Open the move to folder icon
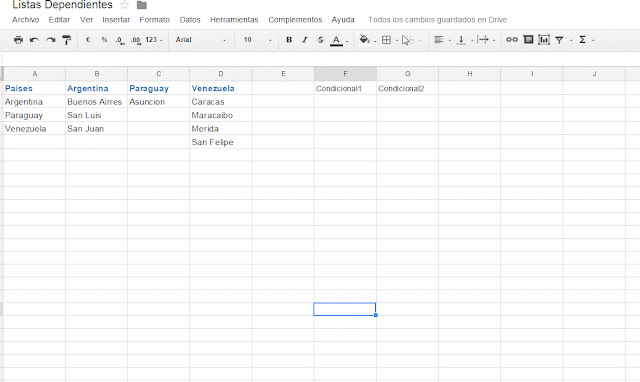 (x=142, y=5)
